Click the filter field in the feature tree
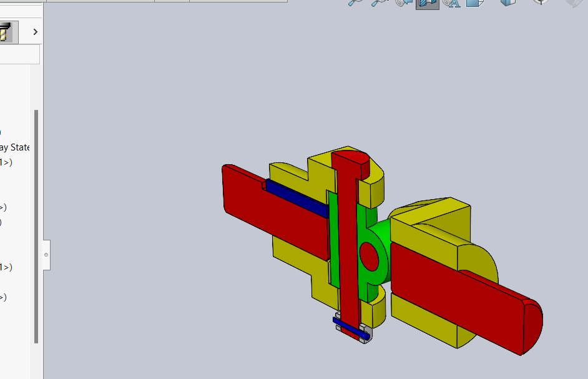The width and height of the screenshot is (588, 379). (x=19, y=54)
